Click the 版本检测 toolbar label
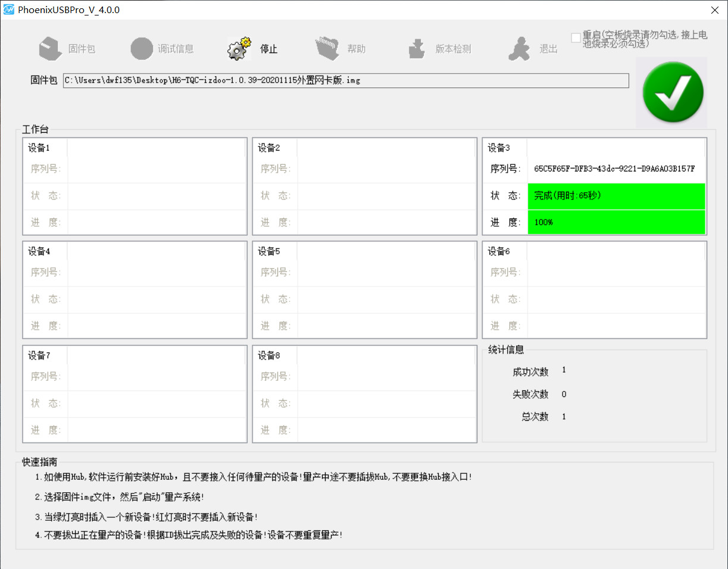 pos(454,49)
